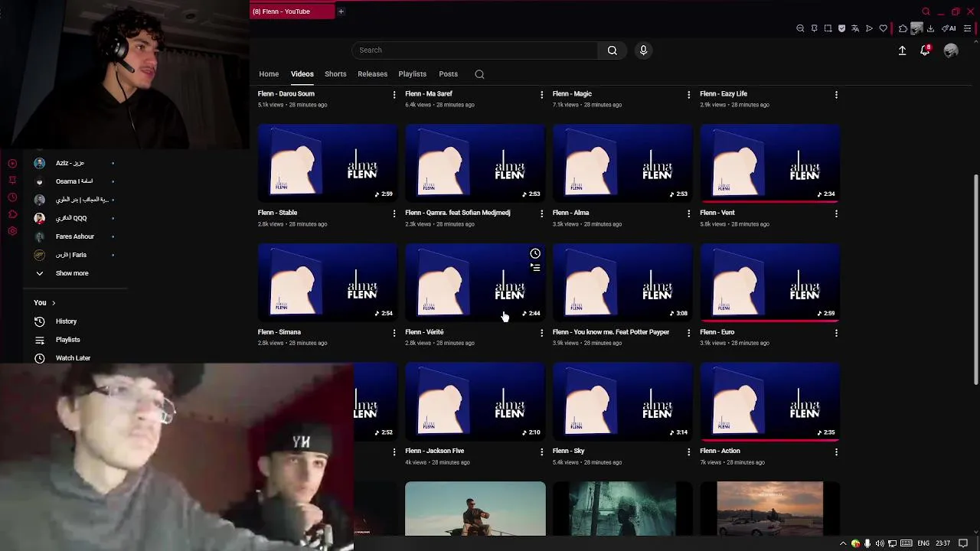The width and height of the screenshot is (980, 551).
Task: Open options menu for Flenn - Darou Soum video
Action: click(x=394, y=94)
